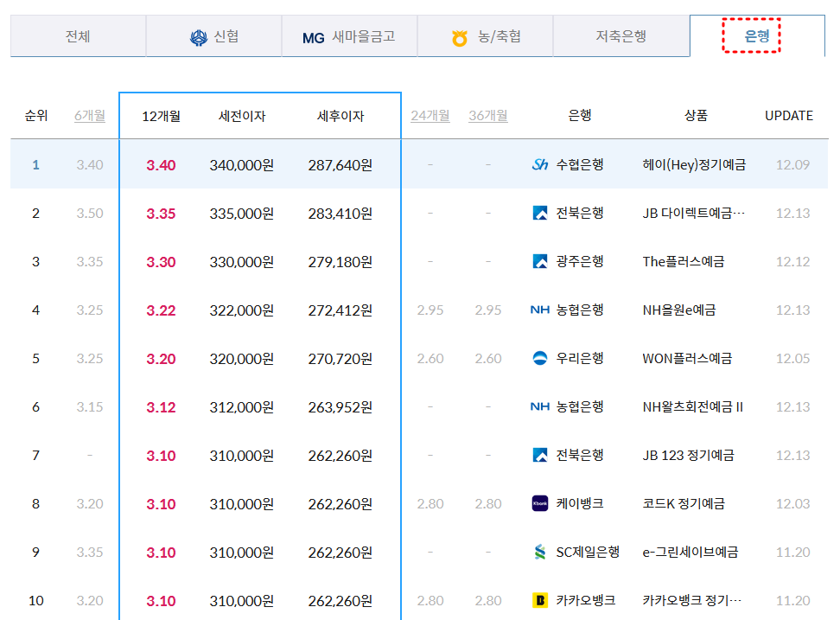The width and height of the screenshot is (840, 620).
Task: Click the 3.22 12-month rate
Action: pyautogui.click(x=162, y=310)
